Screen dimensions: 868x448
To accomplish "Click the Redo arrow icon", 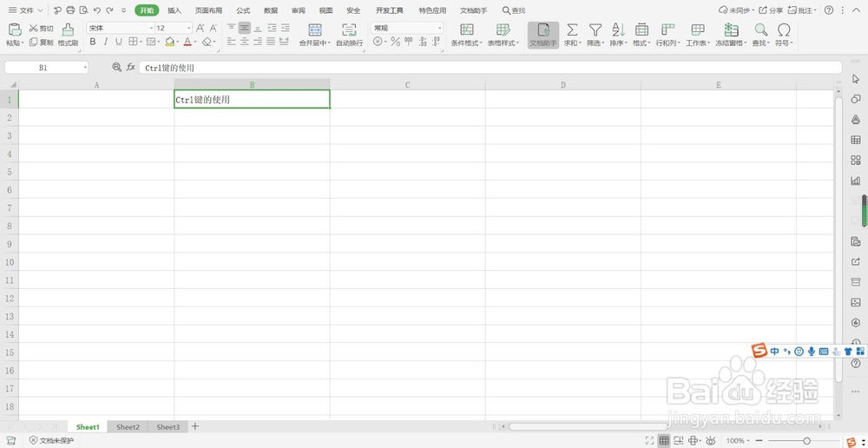I will (x=109, y=10).
